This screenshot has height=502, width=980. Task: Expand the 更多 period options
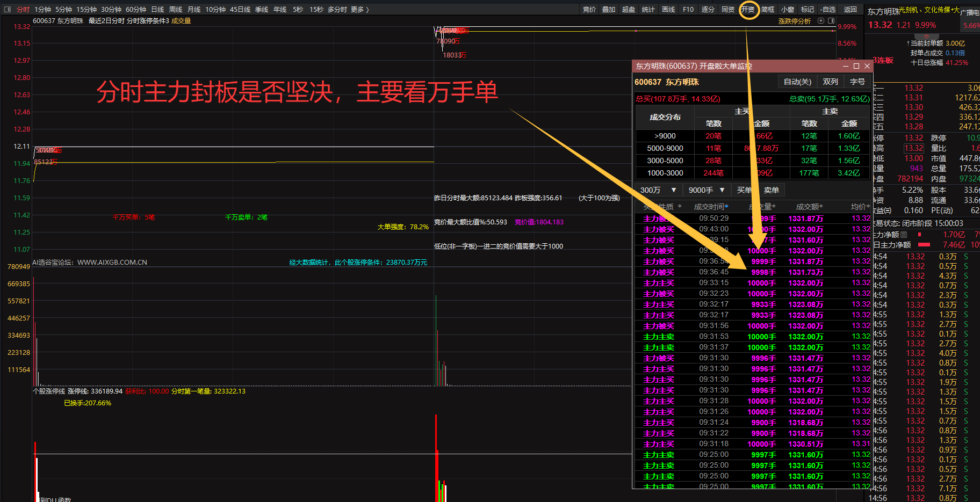tap(359, 9)
